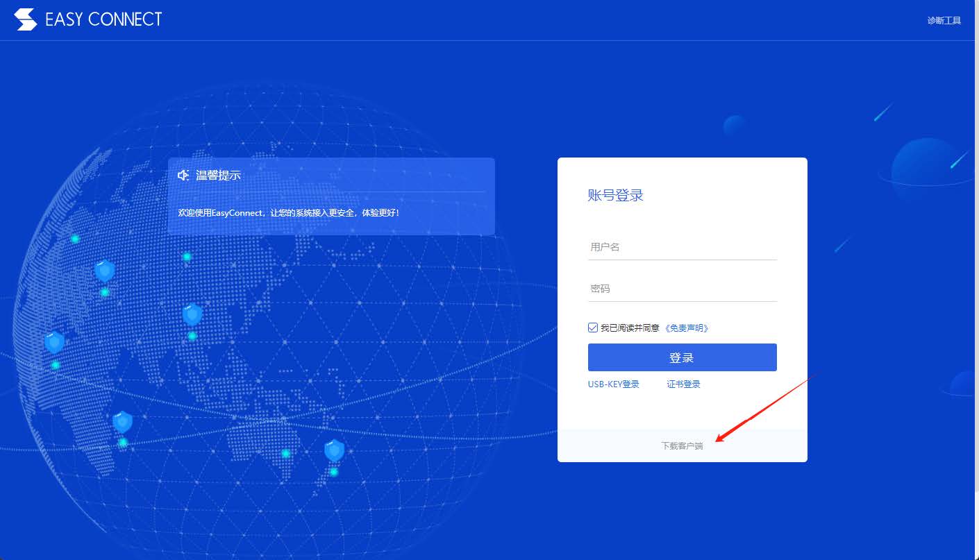Click the 温馨提示 notice title
Screen dimensions: 979x560
coord(218,176)
